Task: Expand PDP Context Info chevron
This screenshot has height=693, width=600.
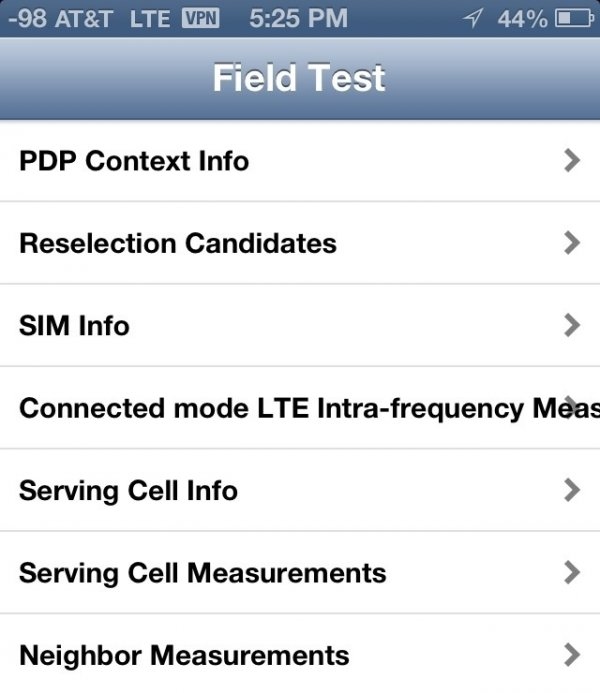Action: (571, 160)
